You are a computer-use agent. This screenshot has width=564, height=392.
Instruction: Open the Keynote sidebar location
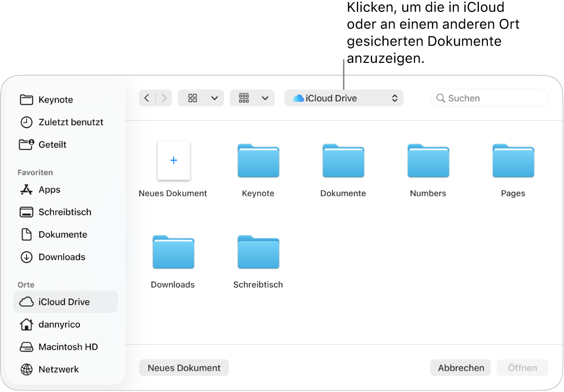(65, 100)
